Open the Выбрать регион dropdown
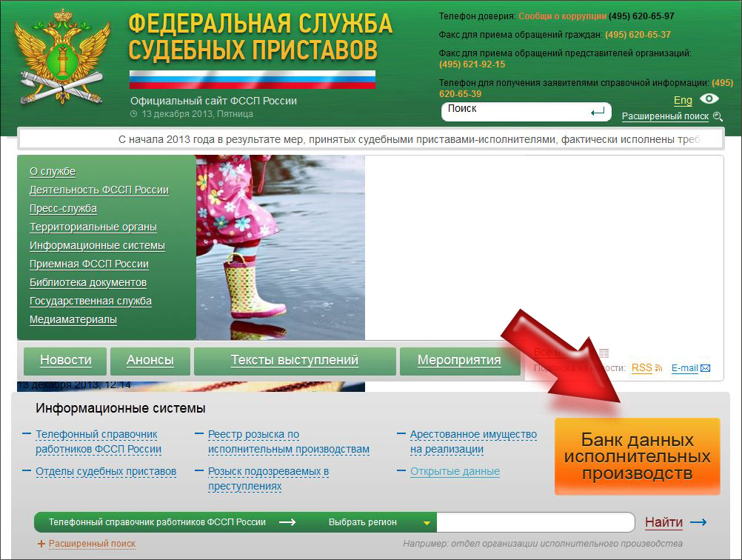 click(x=379, y=522)
